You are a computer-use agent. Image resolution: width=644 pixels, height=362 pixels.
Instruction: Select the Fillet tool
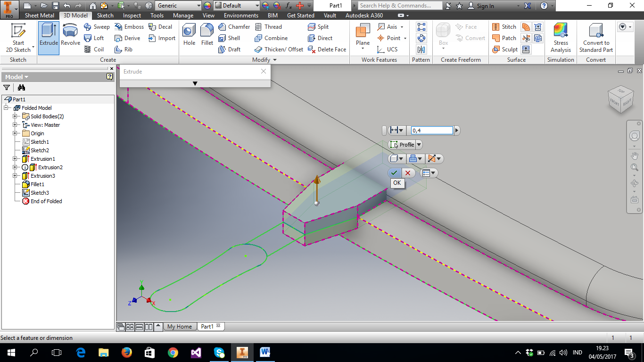tap(207, 38)
